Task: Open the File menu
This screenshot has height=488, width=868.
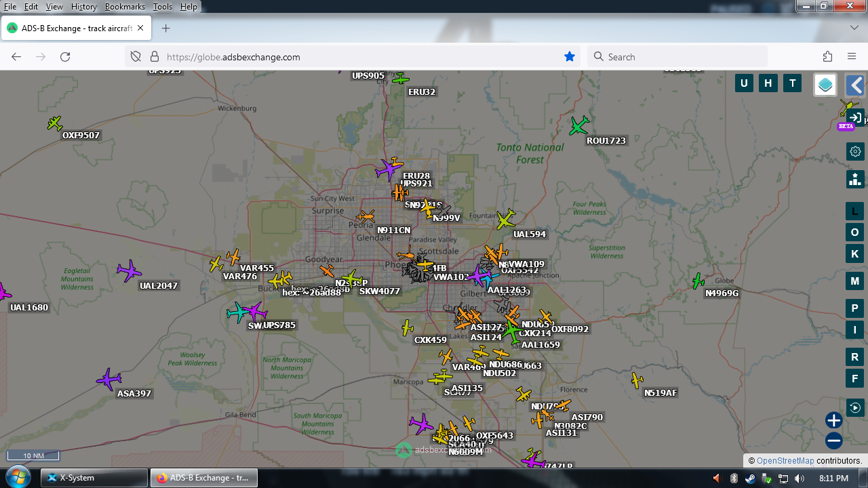Action: click(10, 7)
